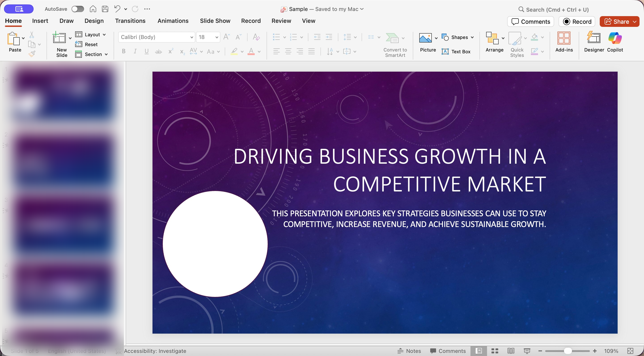Switch to Slide Sorter view
The width and height of the screenshot is (644, 356).
pos(495,351)
